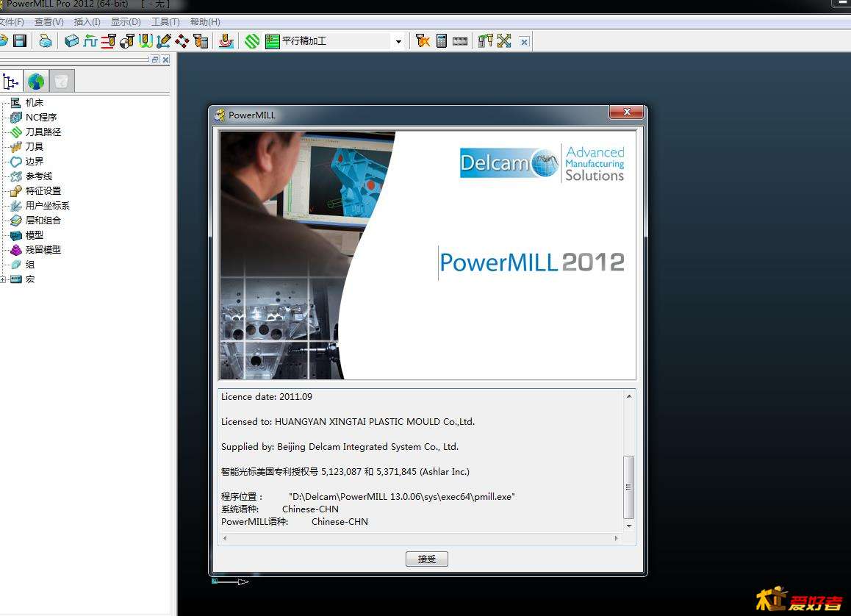
Task: Save the project with the floppy disk icon
Action: (20, 40)
